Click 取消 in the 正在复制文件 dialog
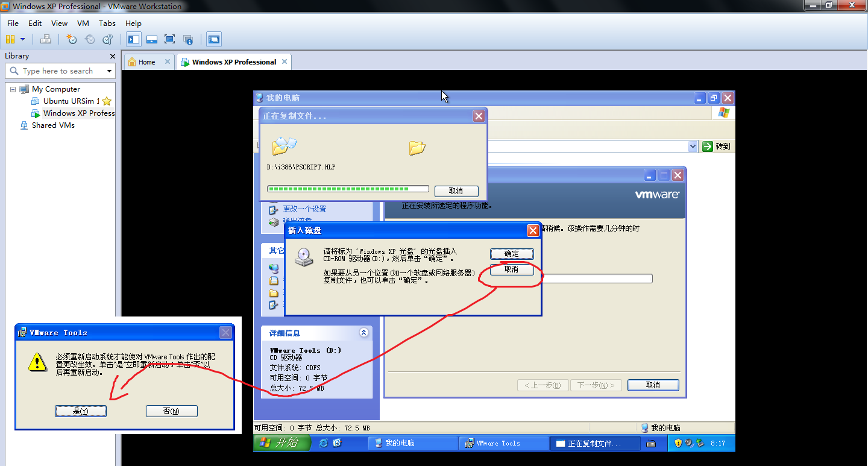 (x=456, y=191)
